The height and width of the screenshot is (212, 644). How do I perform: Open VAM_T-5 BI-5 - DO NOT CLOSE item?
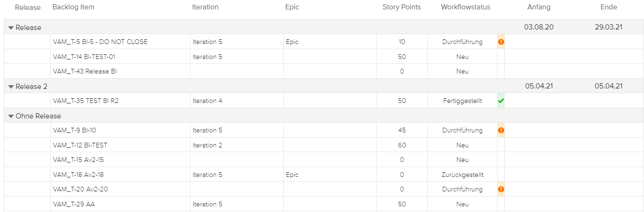pos(100,42)
